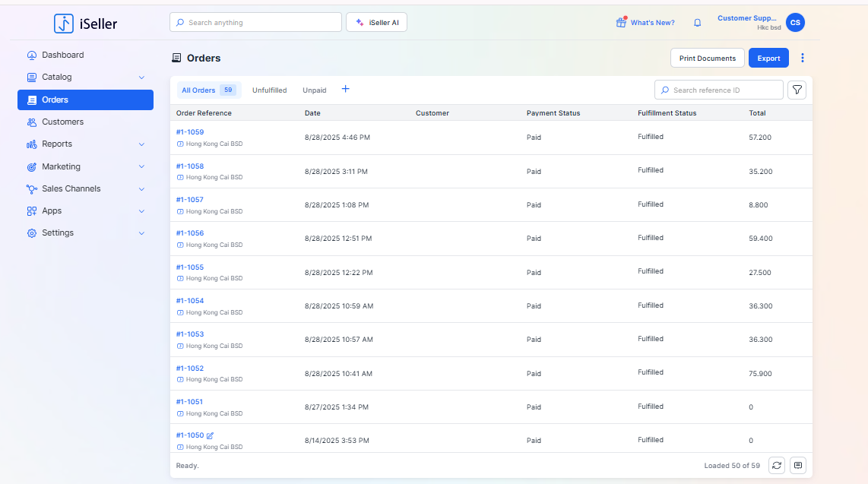Select Orders in the sidebar
Screen dimensions: 868x484
(85, 100)
